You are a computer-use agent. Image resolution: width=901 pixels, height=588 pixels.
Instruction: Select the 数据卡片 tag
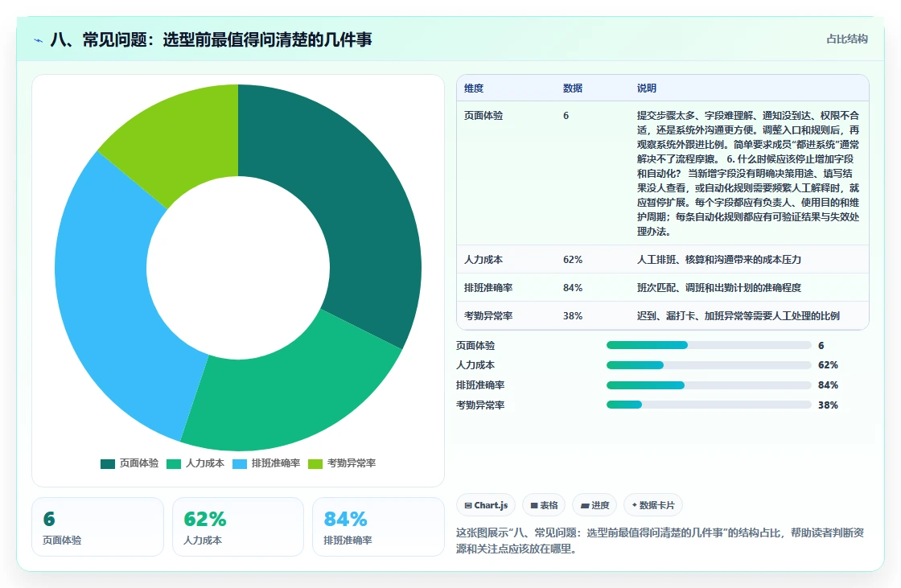652,505
